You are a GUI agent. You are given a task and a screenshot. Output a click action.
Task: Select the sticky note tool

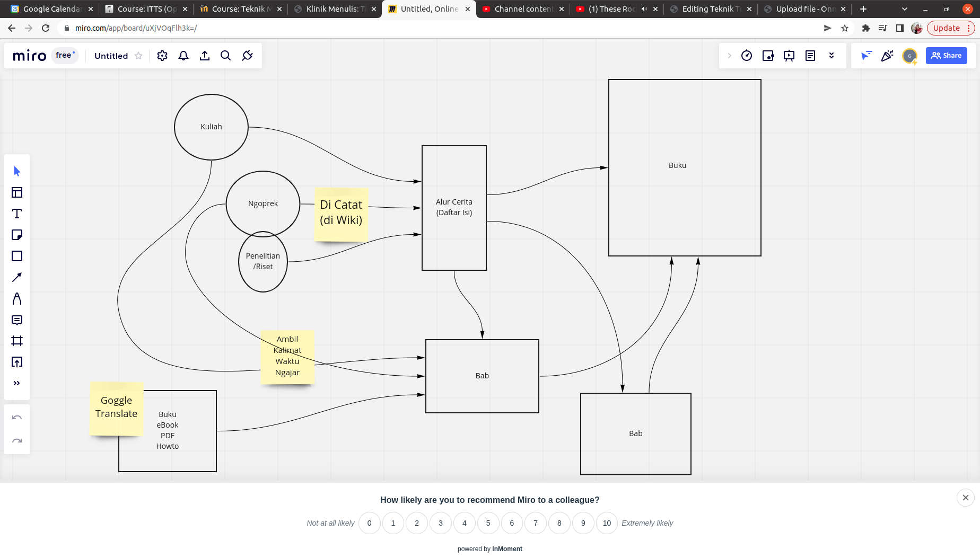[17, 235]
